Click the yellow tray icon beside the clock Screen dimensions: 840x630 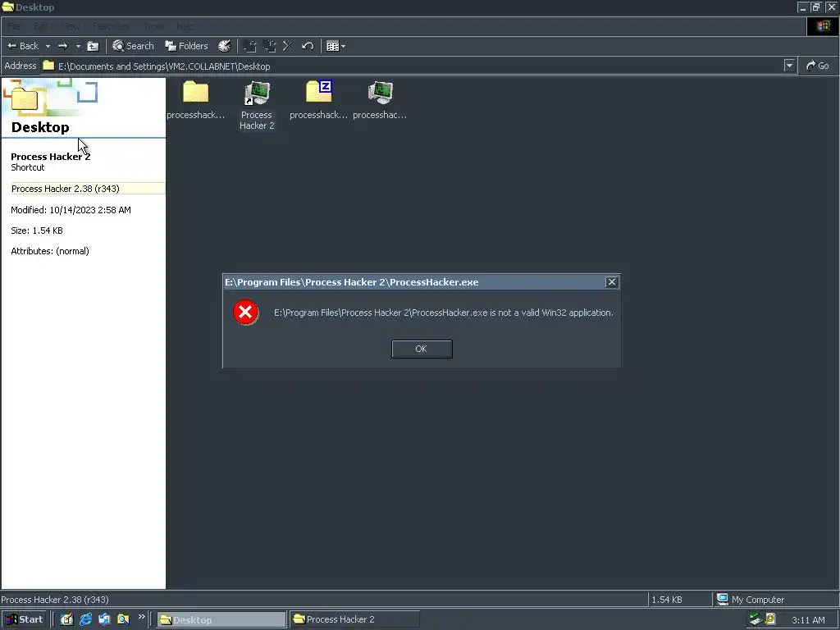pyautogui.click(x=770, y=619)
